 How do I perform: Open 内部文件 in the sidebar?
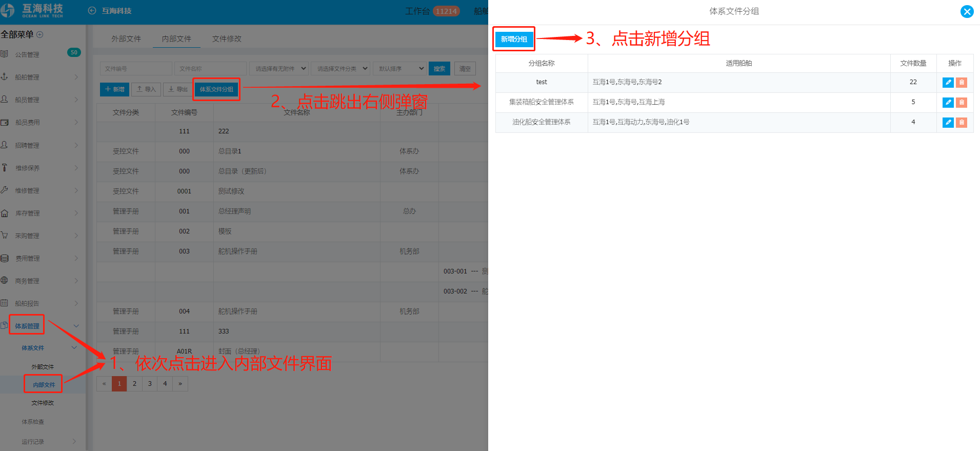coord(44,385)
